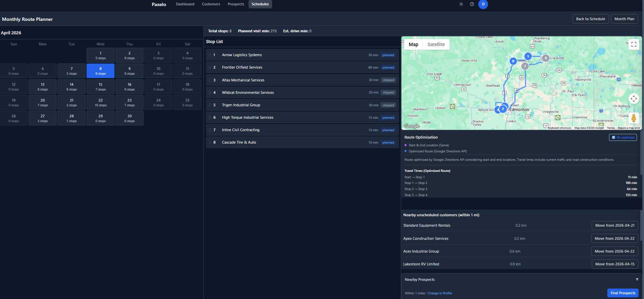Image resolution: width=644 pixels, height=299 pixels.
Task: Expand the Nearby Prospects section
Action: pyautogui.click(x=637, y=279)
